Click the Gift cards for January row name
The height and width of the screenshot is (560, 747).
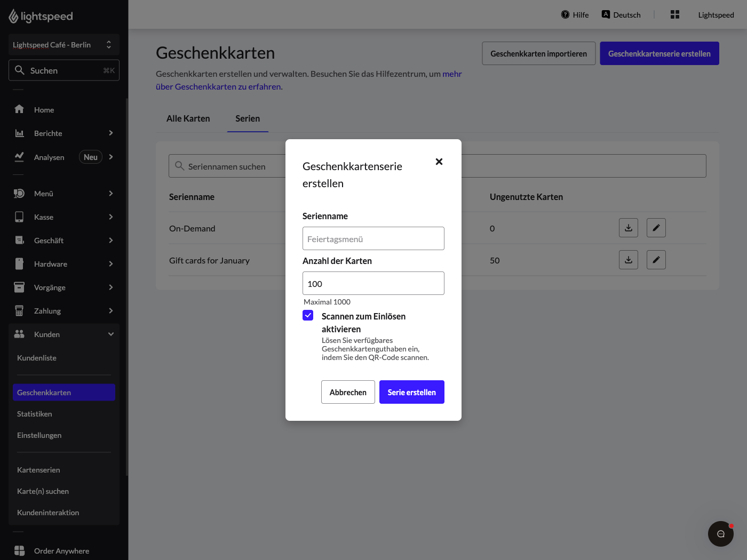coord(209,260)
